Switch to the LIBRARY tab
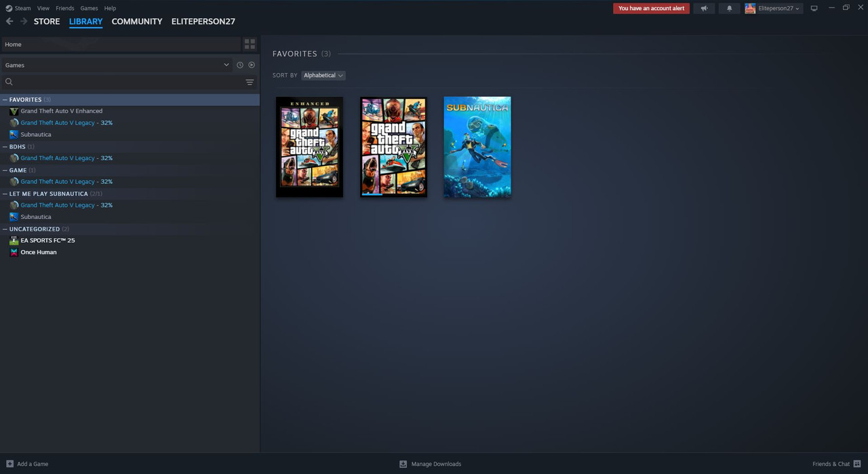The height and width of the screenshot is (474, 868). [85, 22]
